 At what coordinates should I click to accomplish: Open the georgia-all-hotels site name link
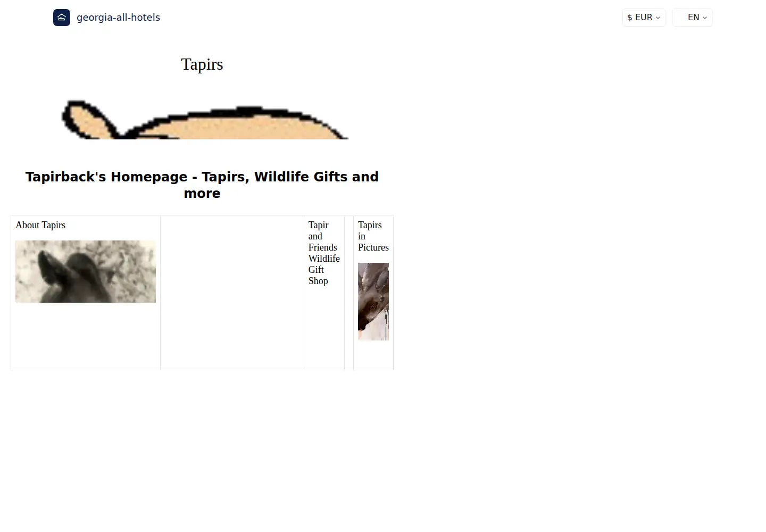point(118,18)
